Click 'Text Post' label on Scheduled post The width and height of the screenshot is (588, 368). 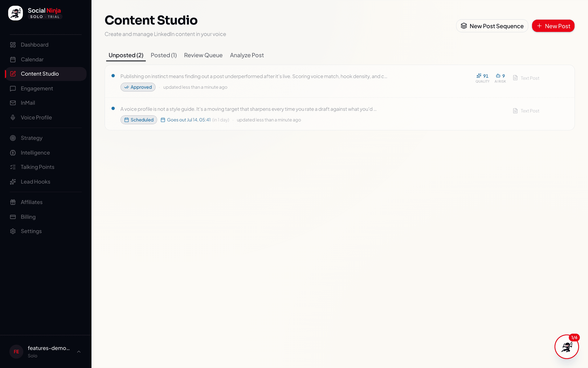click(530, 111)
